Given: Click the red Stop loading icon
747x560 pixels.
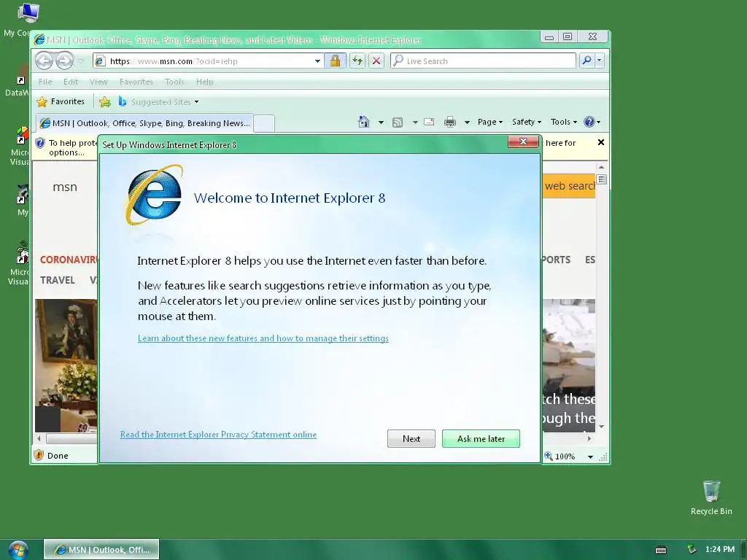Looking at the screenshot, I should click(376, 61).
